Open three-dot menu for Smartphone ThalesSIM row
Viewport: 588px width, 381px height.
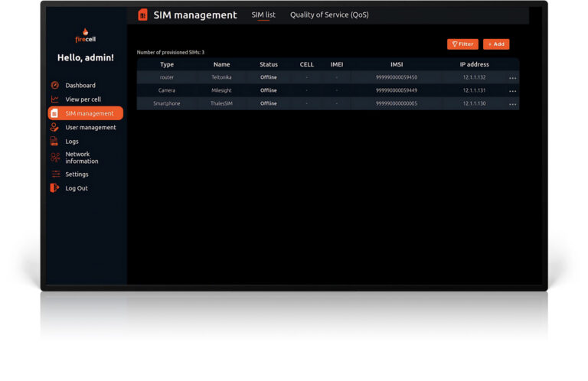tap(512, 104)
